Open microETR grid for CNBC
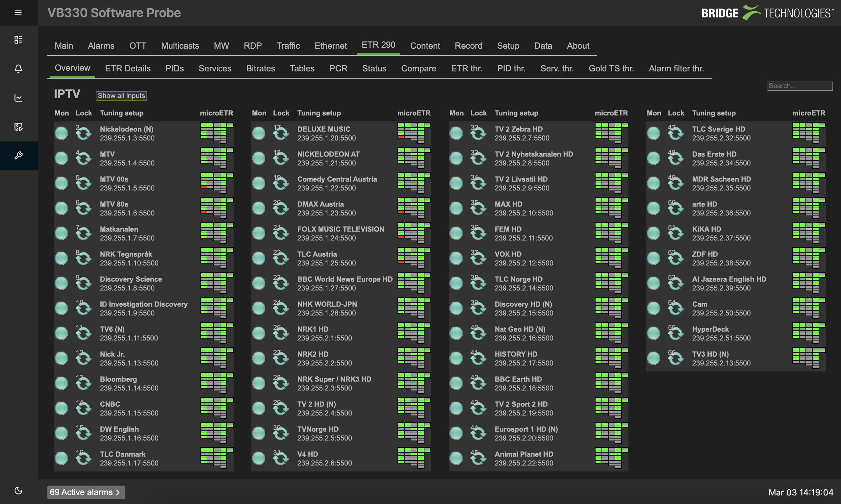Viewport: 841px width, 504px height. pyautogui.click(x=217, y=408)
